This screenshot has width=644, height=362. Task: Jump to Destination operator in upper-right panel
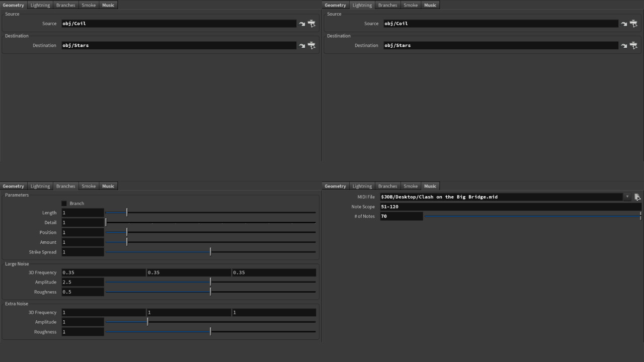tap(624, 45)
